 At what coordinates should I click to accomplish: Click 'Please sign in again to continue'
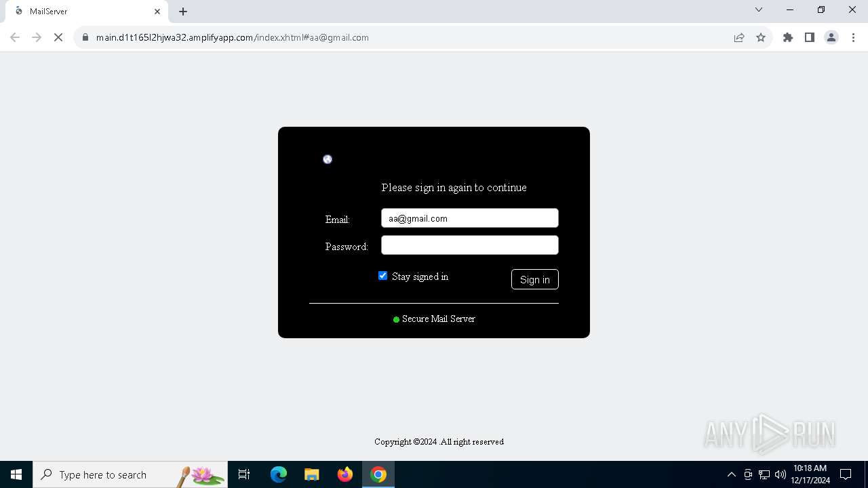point(454,188)
